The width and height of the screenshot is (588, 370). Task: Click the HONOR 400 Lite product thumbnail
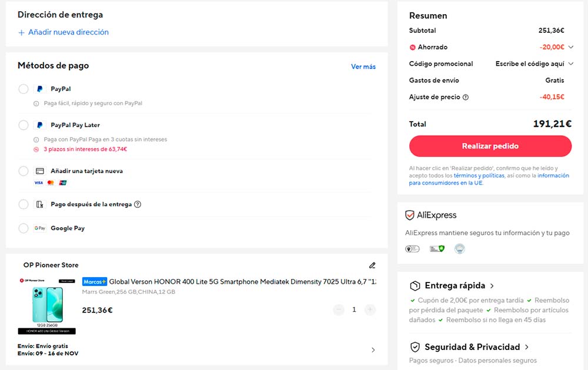tap(47, 305)
